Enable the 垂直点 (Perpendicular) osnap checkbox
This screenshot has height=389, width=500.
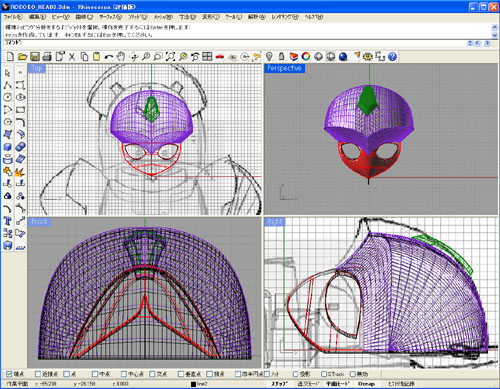181,374
